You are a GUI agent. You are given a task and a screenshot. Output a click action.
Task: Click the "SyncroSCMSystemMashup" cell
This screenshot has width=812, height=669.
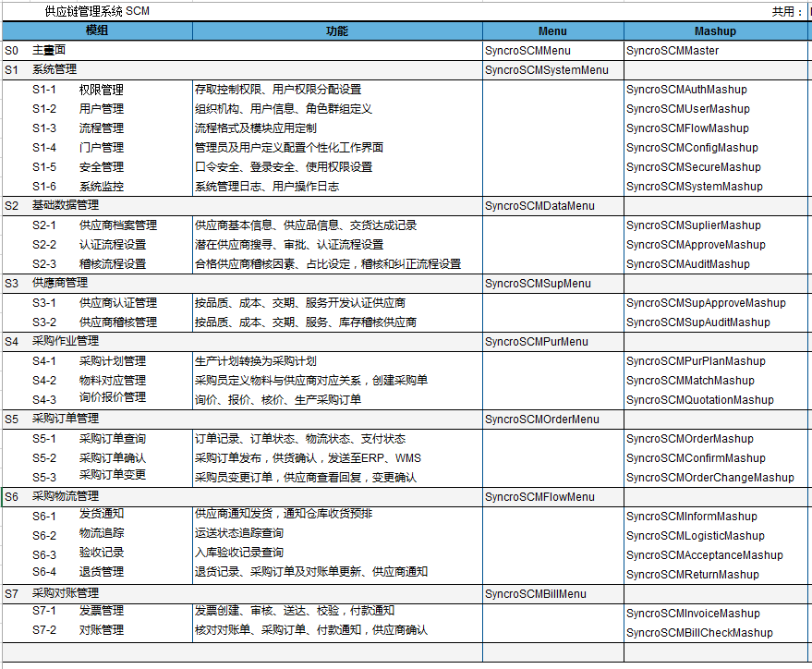pos(694,187)
